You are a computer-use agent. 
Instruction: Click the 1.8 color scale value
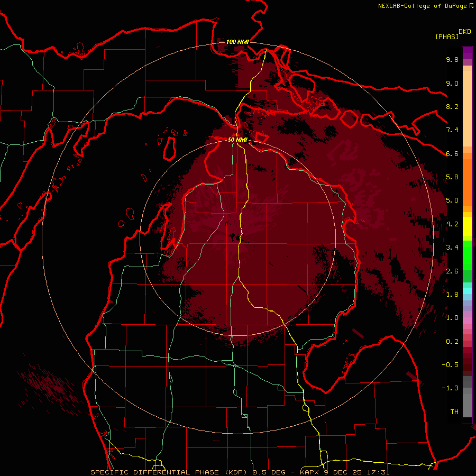coord(452,295)
